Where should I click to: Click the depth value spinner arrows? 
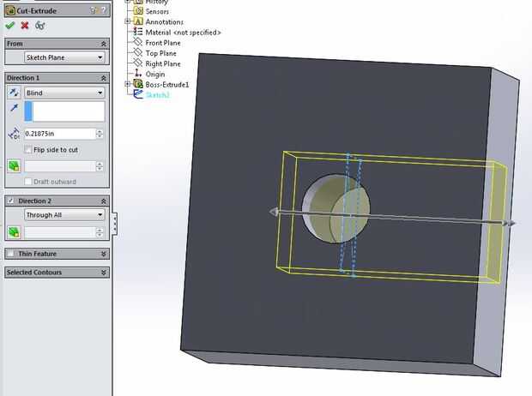tap(100, 134)
